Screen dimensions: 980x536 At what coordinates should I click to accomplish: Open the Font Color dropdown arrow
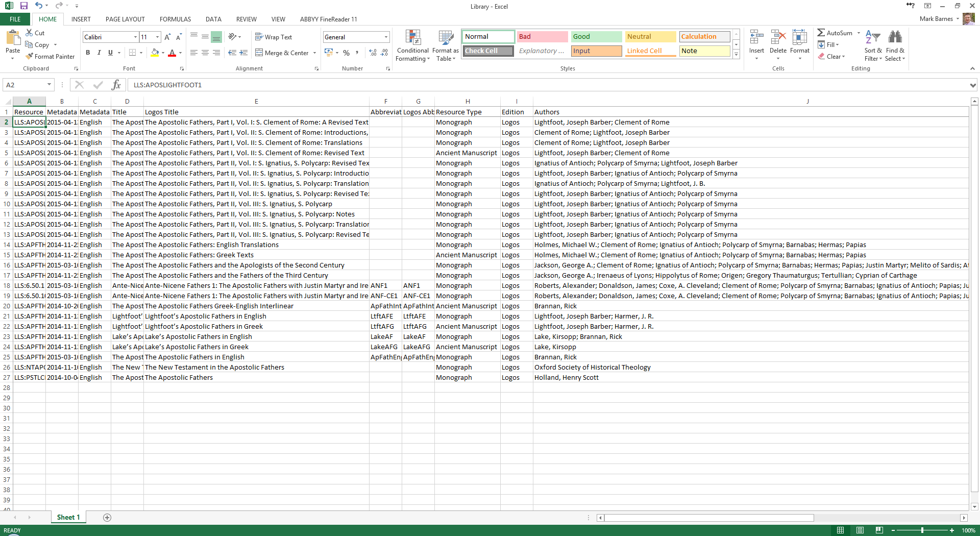tap(180, 53)
